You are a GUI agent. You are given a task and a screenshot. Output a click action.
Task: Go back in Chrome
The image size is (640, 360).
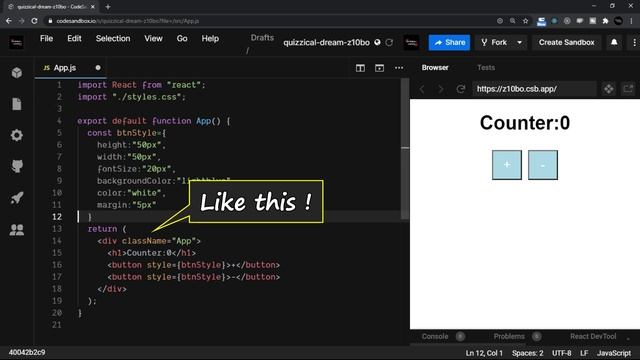[x=9, y=21]
